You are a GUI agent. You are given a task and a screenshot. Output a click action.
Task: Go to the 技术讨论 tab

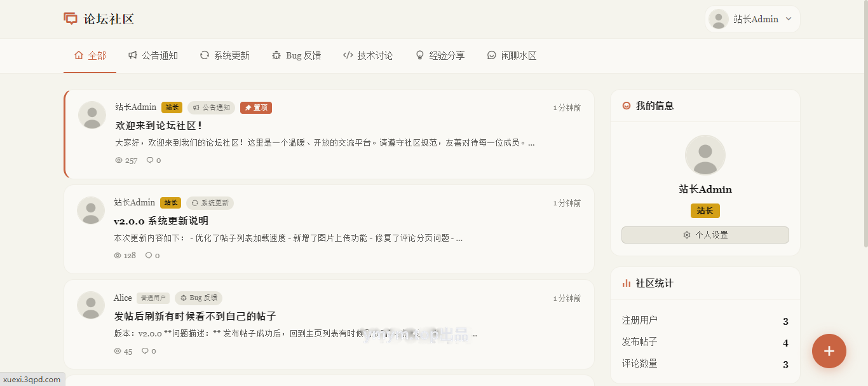coord(368,55)
